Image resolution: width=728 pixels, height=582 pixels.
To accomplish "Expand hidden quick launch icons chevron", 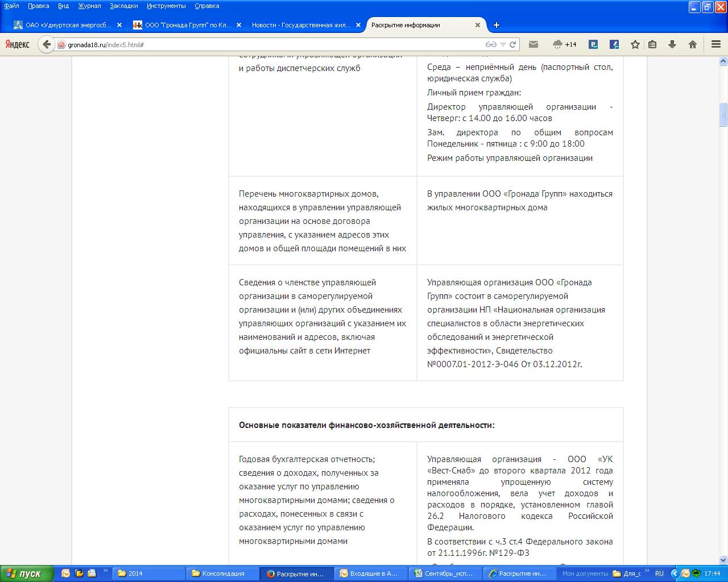I will [x=105, y=571].
